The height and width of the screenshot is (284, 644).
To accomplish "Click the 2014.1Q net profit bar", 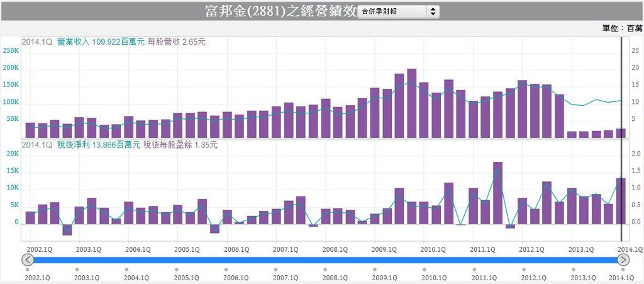I will click(621, 201).
